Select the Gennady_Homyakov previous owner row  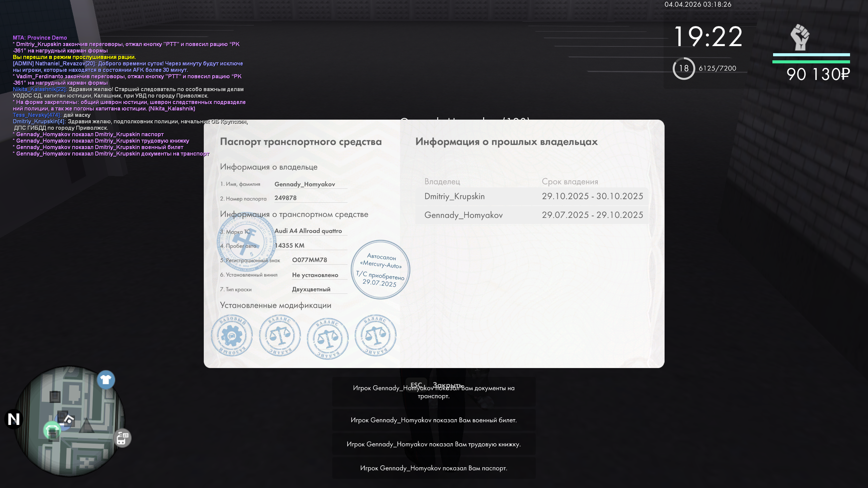(x=532, y=215)
